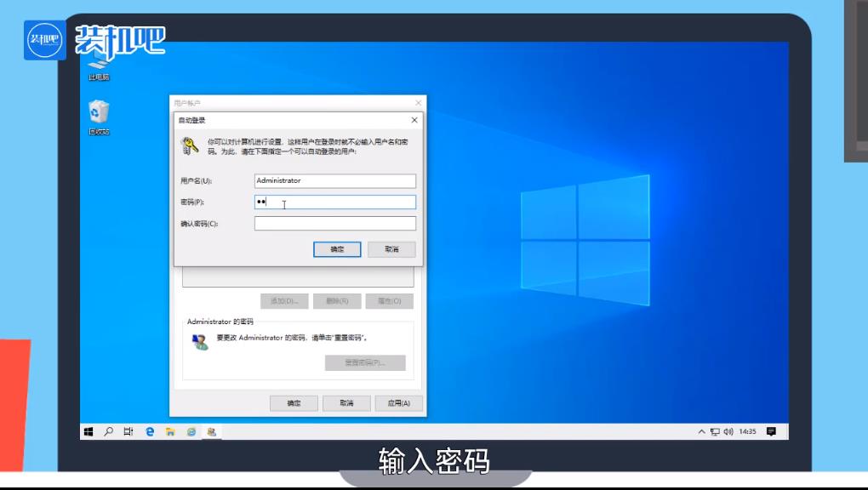
Task: Open network status tray icon
Action: [715, 431]
